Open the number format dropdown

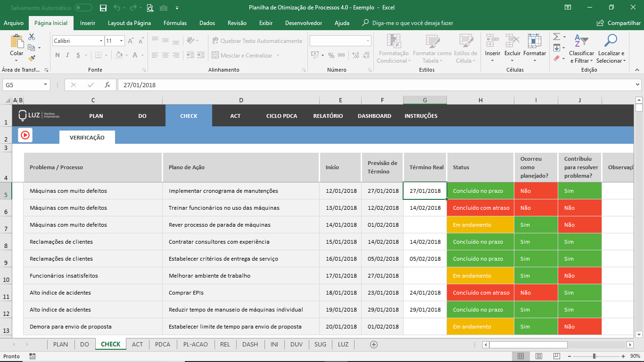point(368,41)
